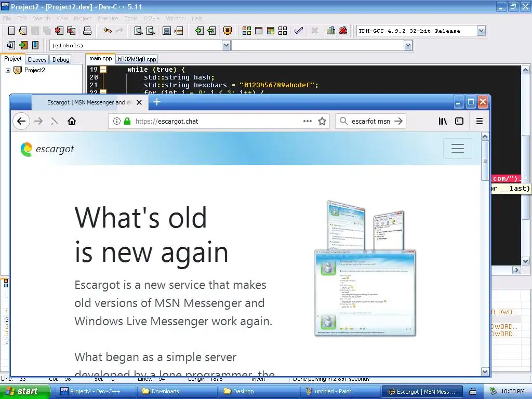This screenshot has height=399, width=532.
Task: Open Firefox hamburger application menu
Action: click(x=480, y=121)
